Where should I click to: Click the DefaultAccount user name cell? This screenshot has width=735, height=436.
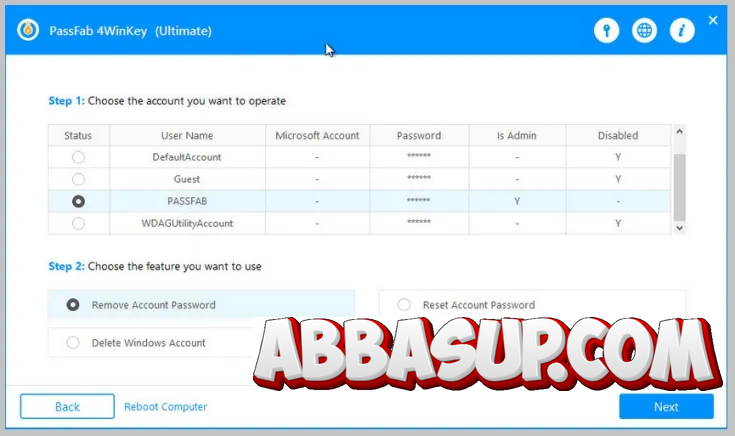[187, 157]
